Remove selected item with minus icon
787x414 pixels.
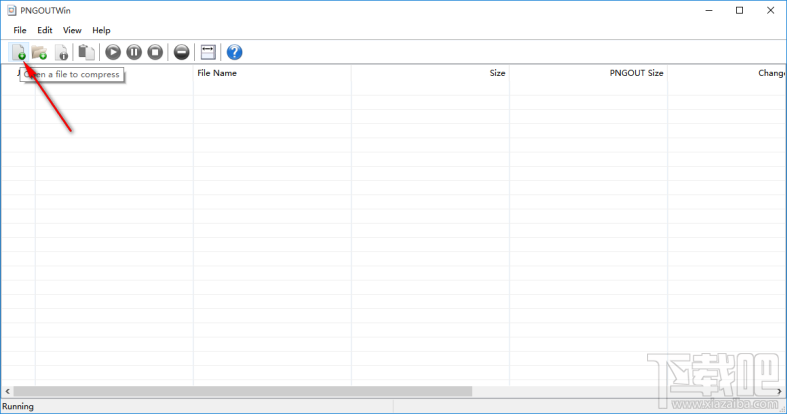[181, 52]
